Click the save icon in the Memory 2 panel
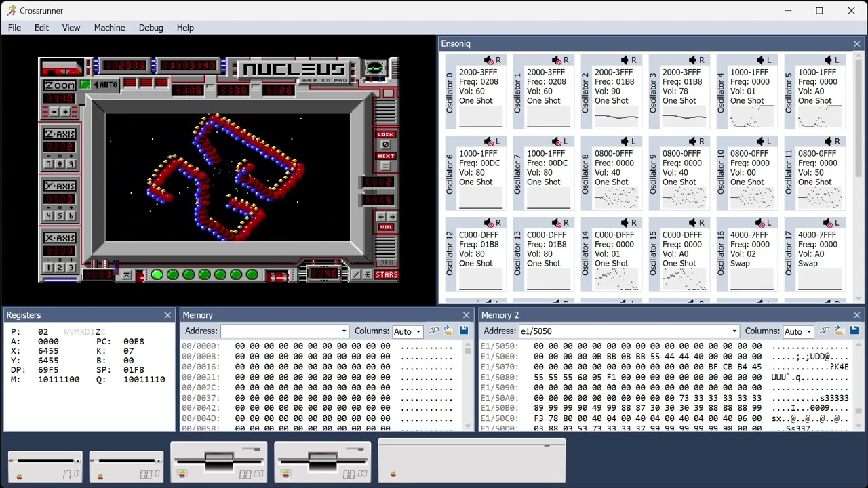This screenshot has height=488, width=868. (853, 331)
